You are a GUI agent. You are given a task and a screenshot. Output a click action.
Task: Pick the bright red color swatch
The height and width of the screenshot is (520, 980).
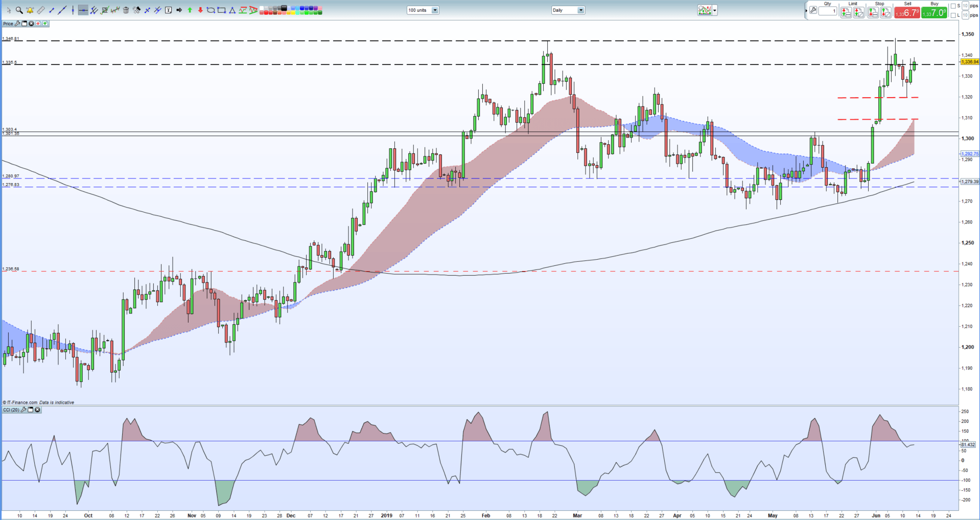(x=266, y=12)
